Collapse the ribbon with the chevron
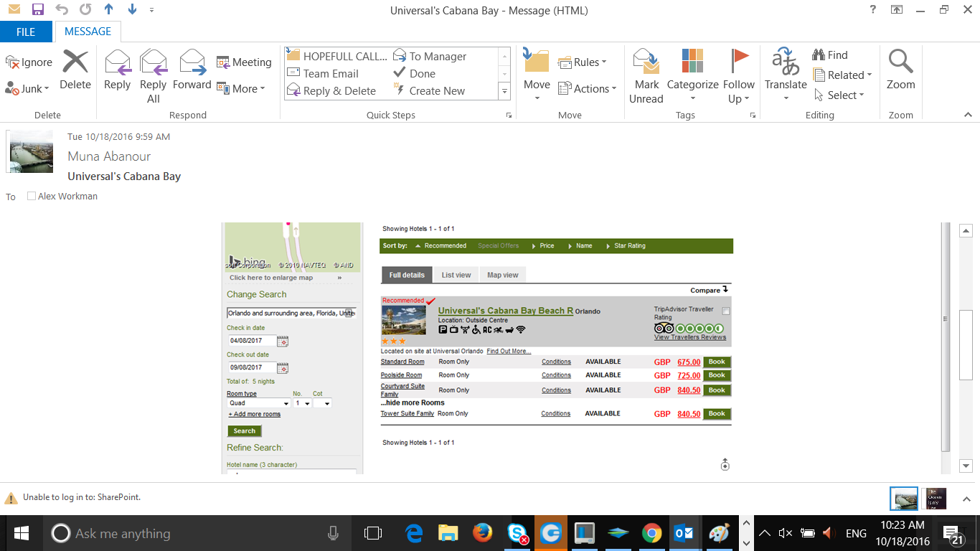The image size is (980, 551). (x=967, y=115)
